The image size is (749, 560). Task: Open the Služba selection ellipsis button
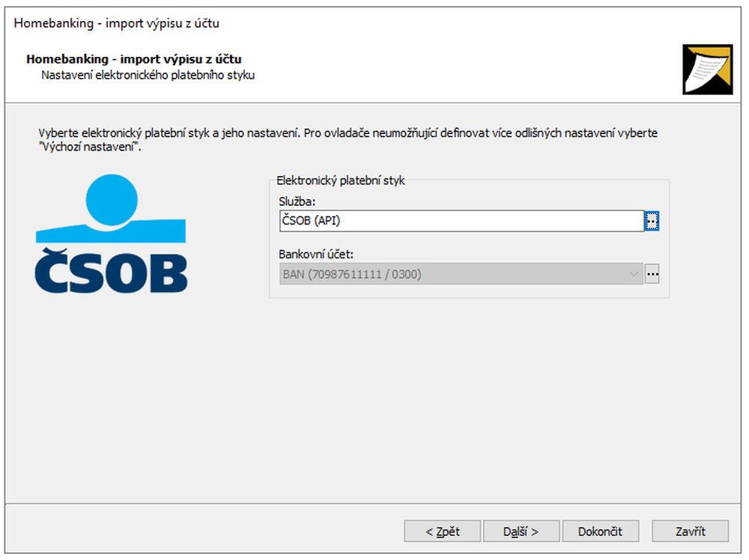(652, 221)
